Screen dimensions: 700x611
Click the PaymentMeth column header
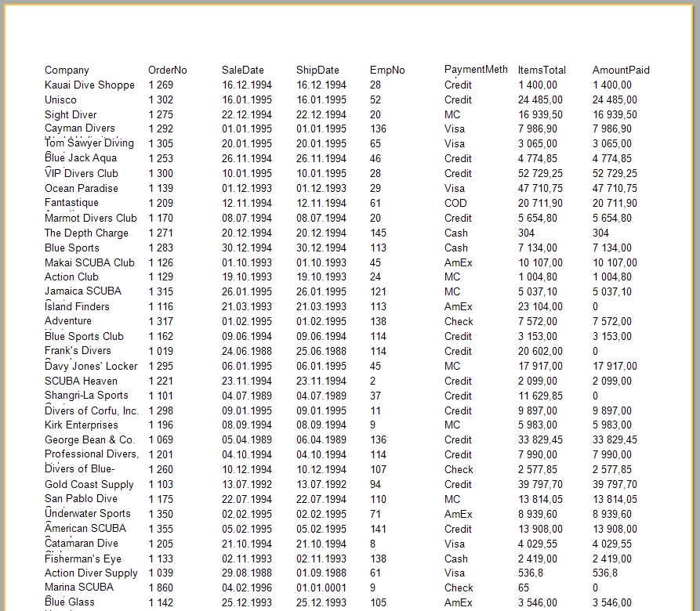[476, 70]
